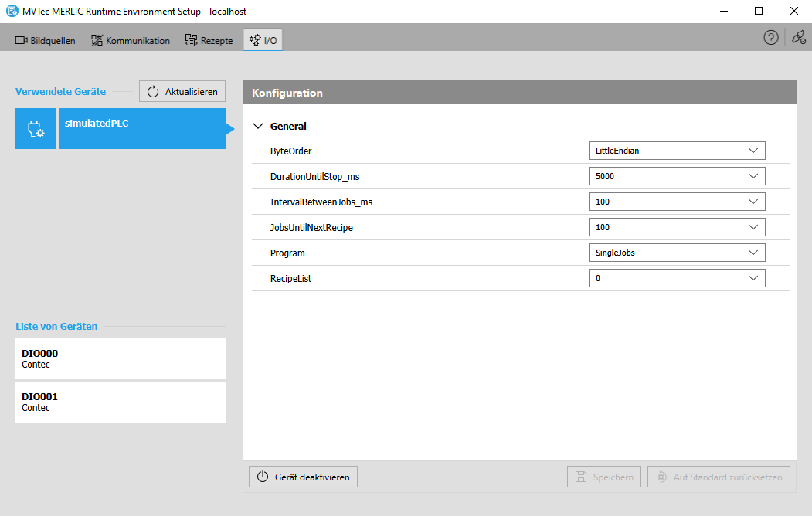
Task: Collapse the General section
Action: (x=259, y=126)
